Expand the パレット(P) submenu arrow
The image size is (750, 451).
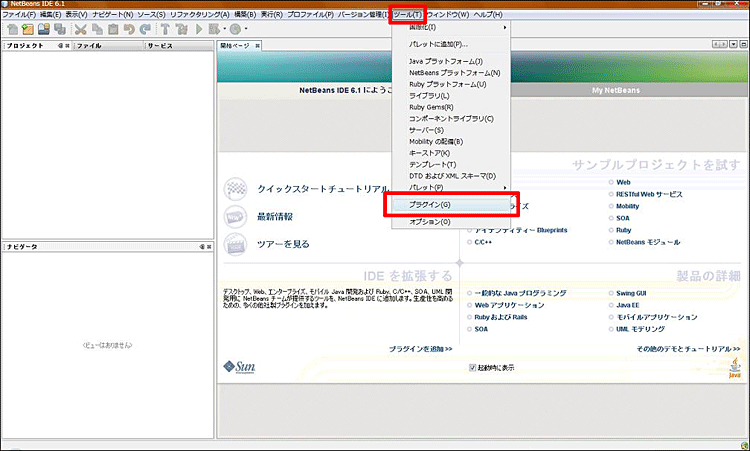[505, 187]
